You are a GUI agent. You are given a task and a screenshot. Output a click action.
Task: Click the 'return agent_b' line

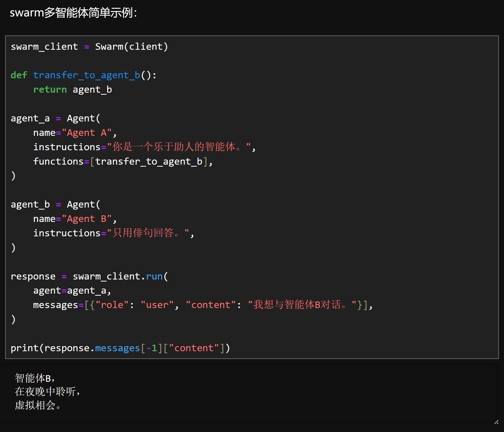pyautogui.click(x=73, y=90)
